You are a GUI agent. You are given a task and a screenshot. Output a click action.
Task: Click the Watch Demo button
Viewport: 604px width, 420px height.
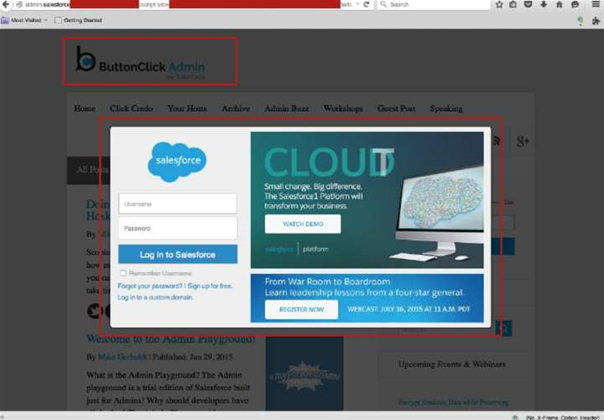(x=302, y=224)
